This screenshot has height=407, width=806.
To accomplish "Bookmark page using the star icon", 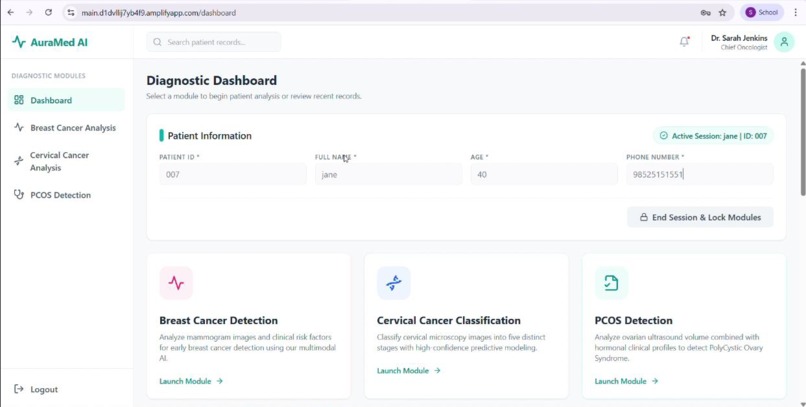I will pyautogui.click(x=722, y=12).
